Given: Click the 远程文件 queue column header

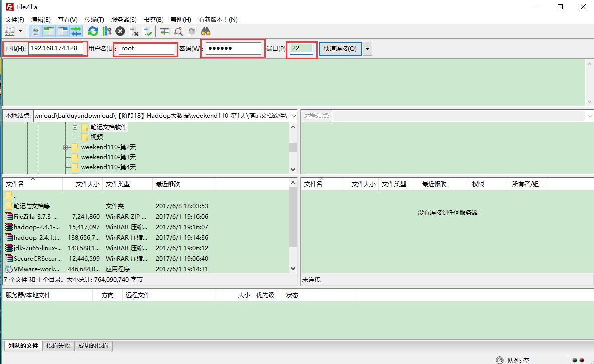Looking at the screenshot, I should [x=167, y=295].
